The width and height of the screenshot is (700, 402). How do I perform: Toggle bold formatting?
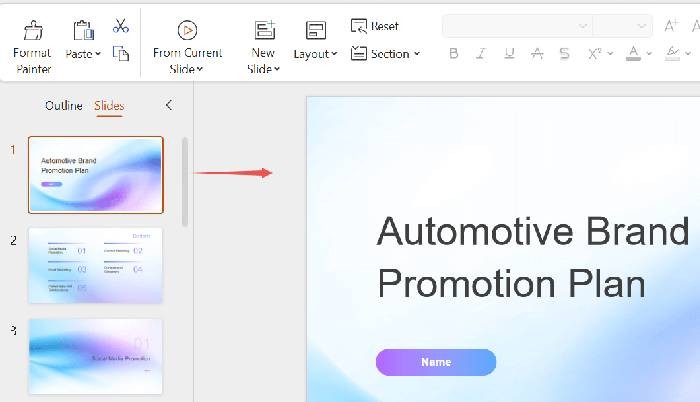point(454,54)
